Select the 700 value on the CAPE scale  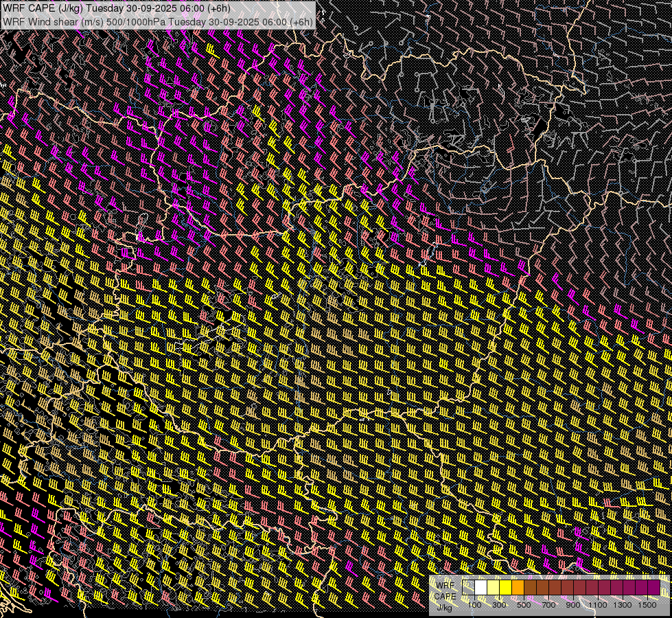click(548, 605)
